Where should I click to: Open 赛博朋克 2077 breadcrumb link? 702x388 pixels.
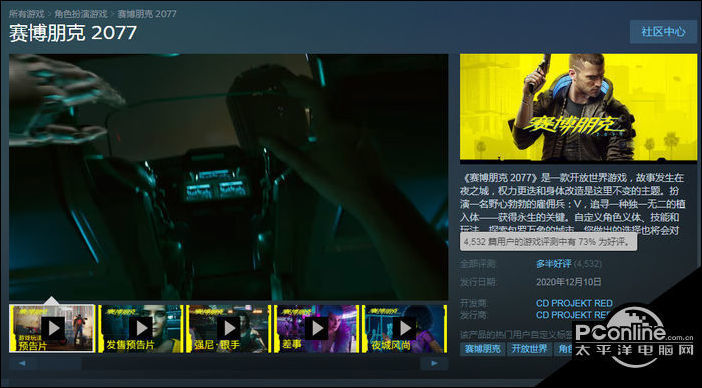tap(147, 14)
